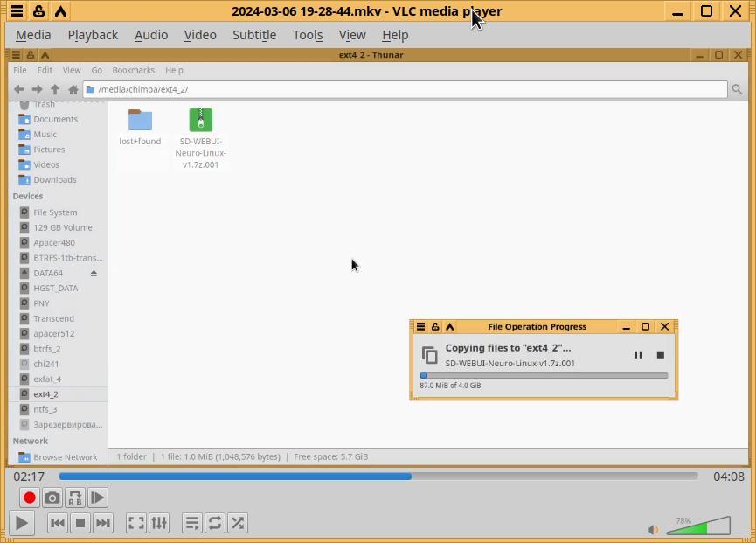Image resolution: width=756 pixels, height=543 pixels.
Task: Toggle A-B loop button in VLC
Action: click(x=75, y=498)
